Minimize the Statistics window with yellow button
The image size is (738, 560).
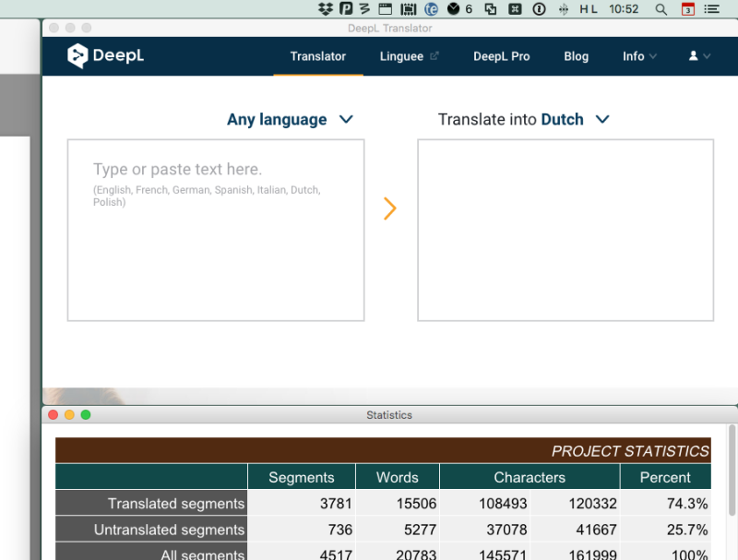[69, 414]
